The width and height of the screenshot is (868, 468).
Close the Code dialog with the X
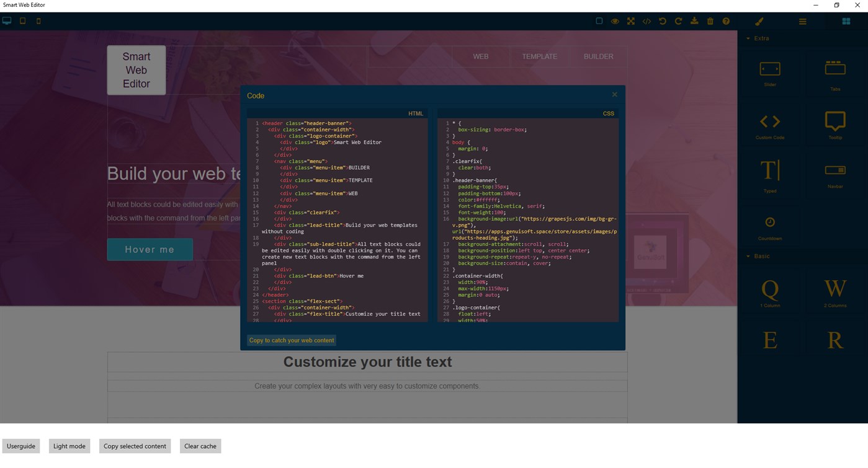pyautogui.click(x=614, y=94)
